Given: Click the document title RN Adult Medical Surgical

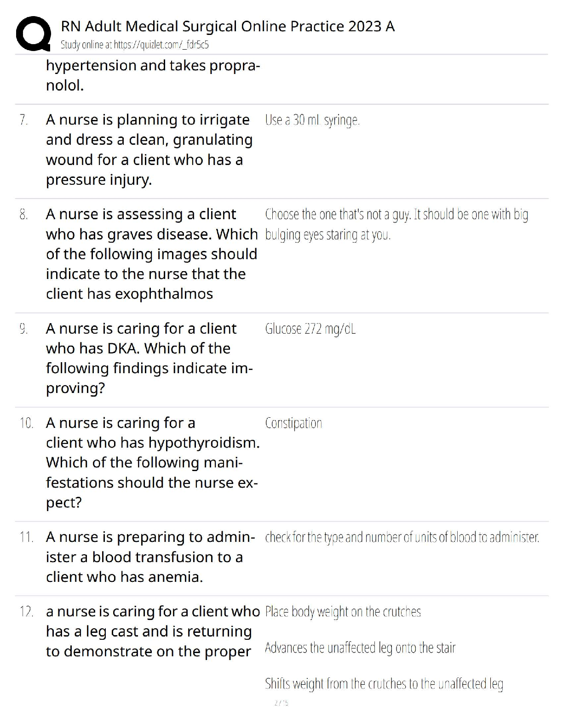Looking at the screenshot, I should pyautogui.click(x=228, y=26).
